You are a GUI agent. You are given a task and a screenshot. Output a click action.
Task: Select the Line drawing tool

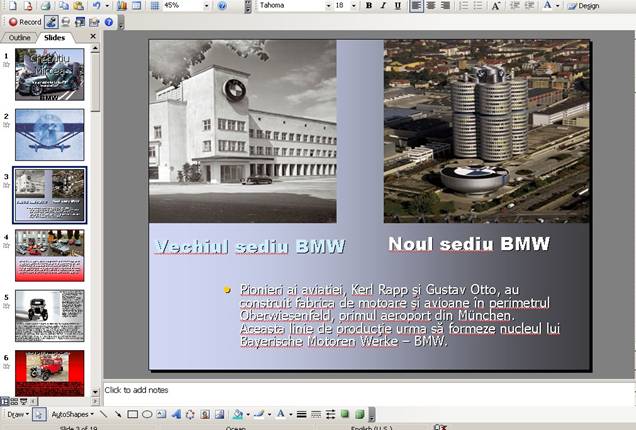pyautogui.click(x=104, y=413)
